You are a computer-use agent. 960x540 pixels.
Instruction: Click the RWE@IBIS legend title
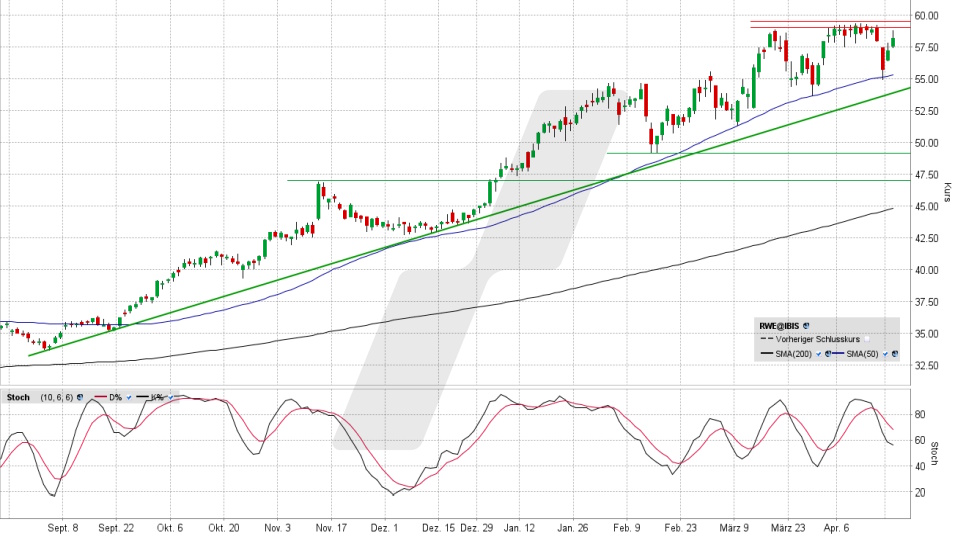[x=779, y=326]
